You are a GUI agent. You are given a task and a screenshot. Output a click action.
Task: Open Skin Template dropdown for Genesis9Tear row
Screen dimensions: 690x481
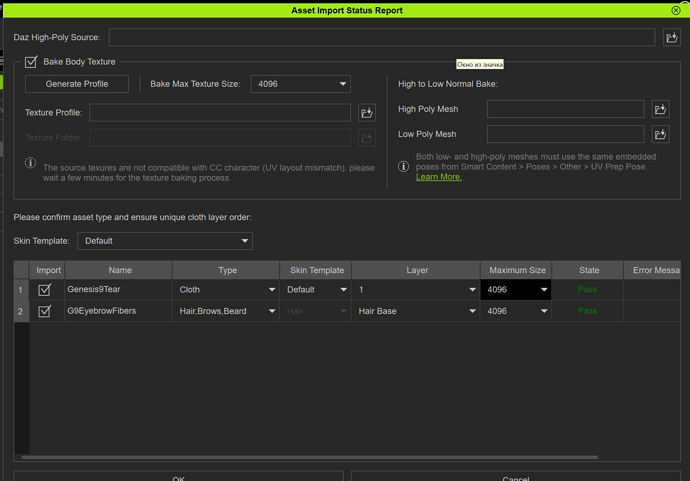pos(316,290)
